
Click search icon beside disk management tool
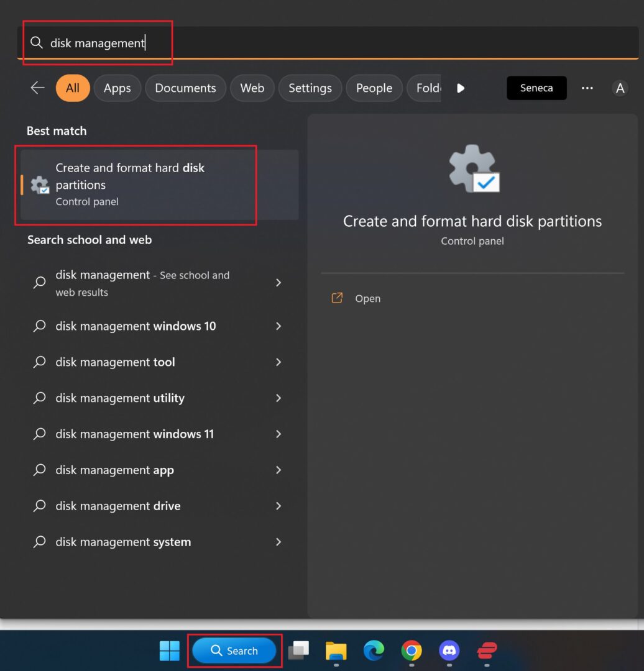(x=39, y=362)
